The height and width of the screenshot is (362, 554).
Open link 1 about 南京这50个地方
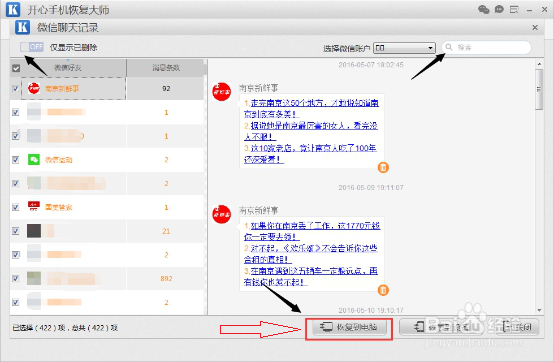point(311,108)
